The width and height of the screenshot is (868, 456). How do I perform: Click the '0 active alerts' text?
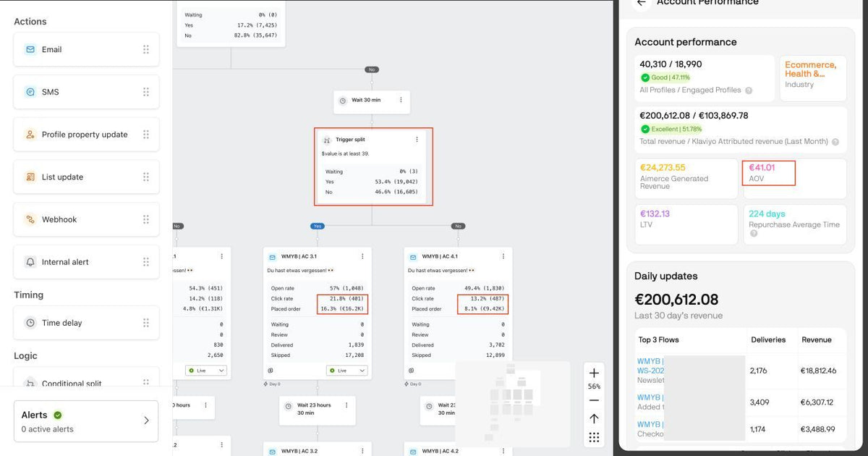tap(47, 429)
